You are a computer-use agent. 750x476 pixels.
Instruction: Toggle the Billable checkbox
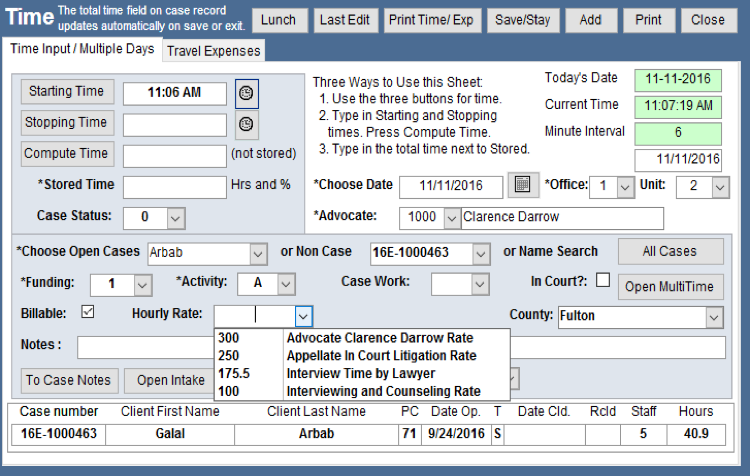[87, 312]
